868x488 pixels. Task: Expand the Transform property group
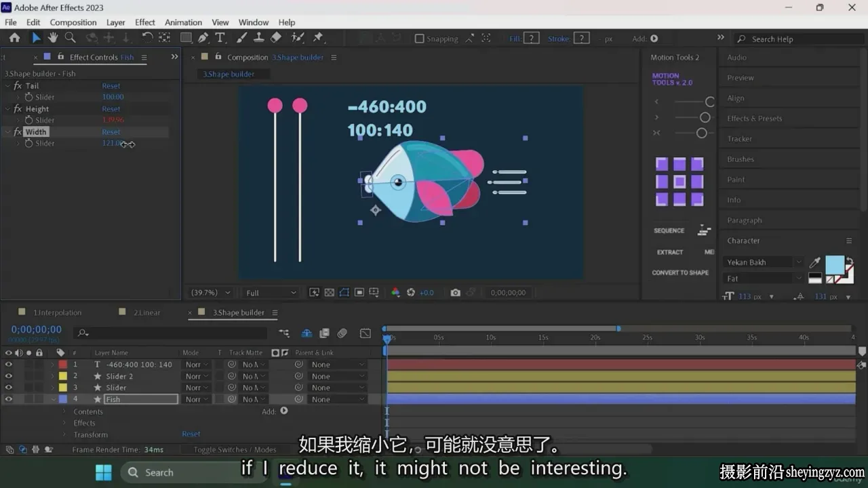coord(64,434)
